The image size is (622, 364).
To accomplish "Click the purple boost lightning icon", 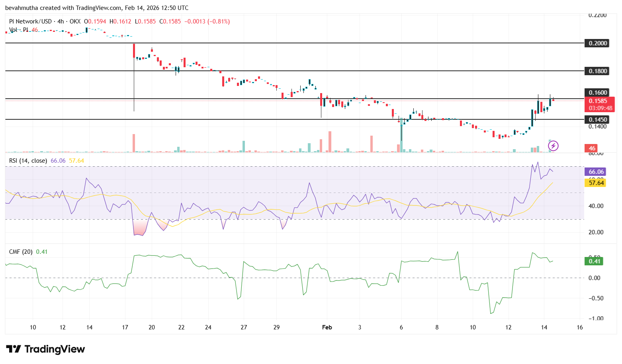I will (554, 146).
